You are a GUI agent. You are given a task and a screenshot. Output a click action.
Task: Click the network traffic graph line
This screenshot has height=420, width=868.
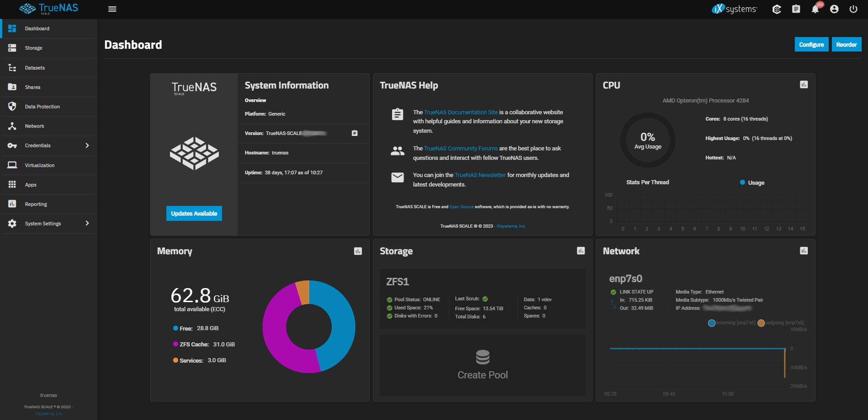697,349
